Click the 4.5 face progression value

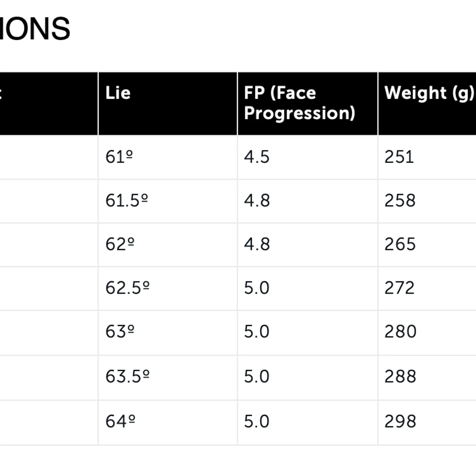257,157
